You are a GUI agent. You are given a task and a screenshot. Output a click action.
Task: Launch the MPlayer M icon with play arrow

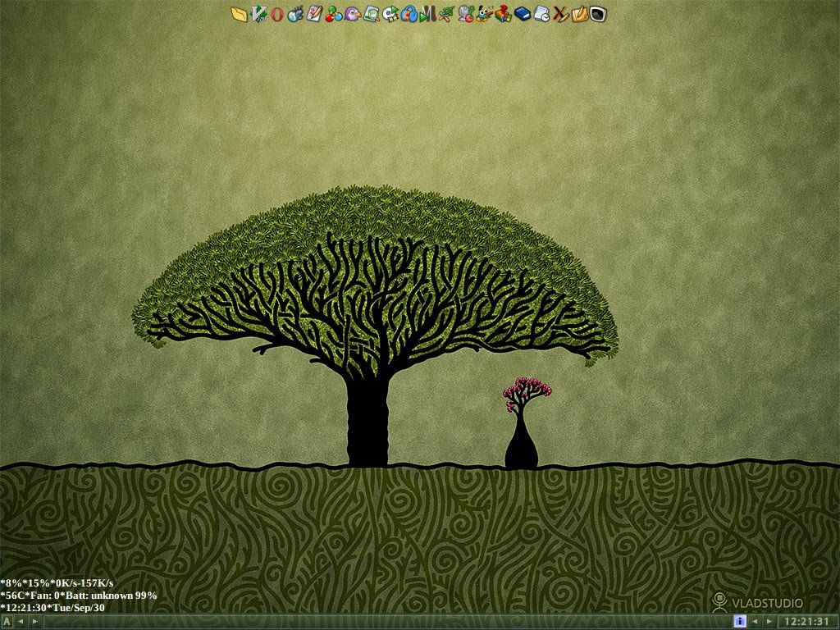tap(427, 14)
